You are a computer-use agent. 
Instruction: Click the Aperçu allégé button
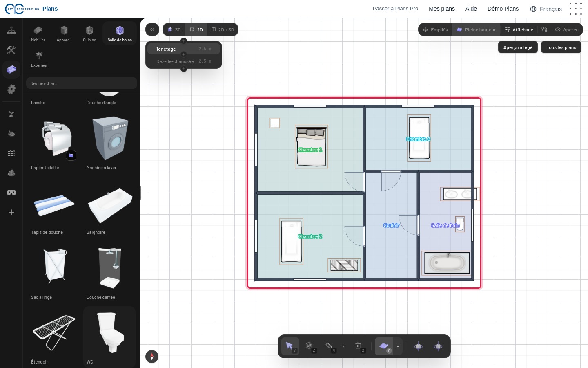tap(518, 47)
